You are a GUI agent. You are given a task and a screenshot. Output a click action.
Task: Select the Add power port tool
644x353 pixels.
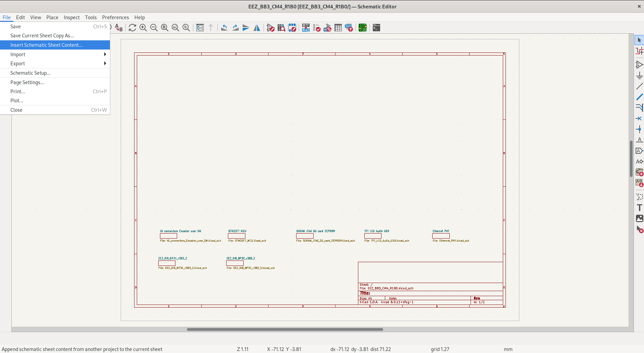639,75
